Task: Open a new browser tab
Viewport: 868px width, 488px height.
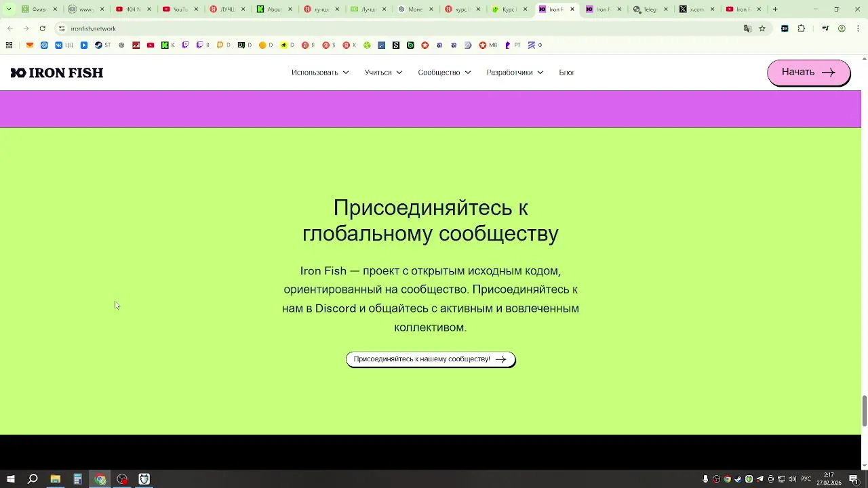Action: pos(775,9)
